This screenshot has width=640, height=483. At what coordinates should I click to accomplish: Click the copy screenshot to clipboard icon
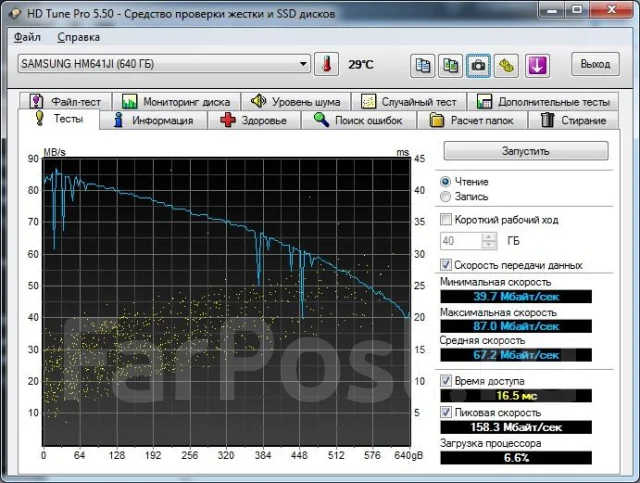click(x=450, y=65)
